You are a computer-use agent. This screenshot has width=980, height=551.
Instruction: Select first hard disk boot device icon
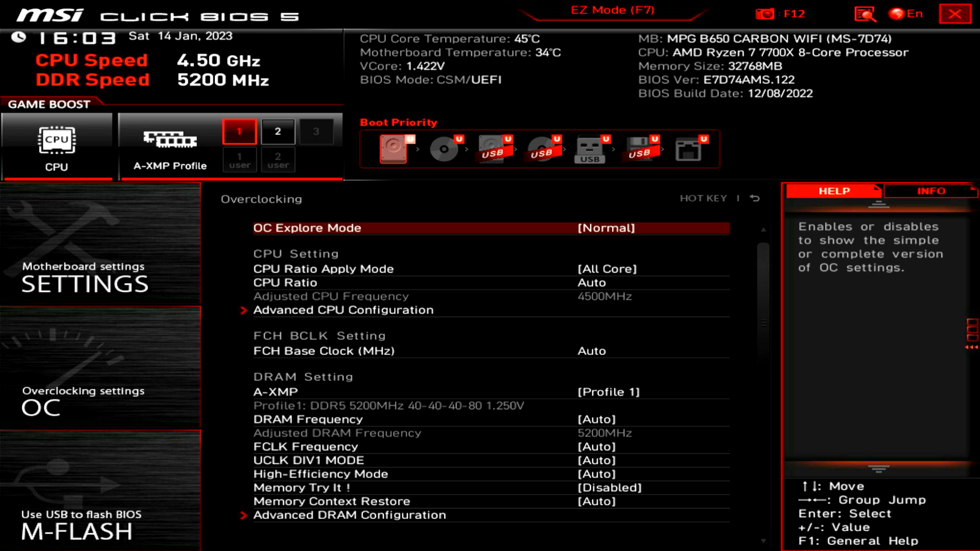394,148
